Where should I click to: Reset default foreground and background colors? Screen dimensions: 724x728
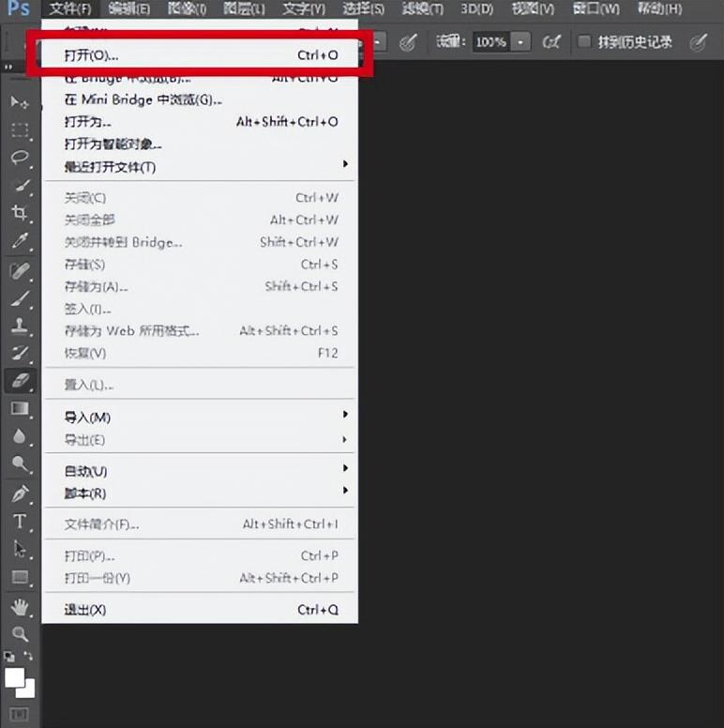click(8, 656)
